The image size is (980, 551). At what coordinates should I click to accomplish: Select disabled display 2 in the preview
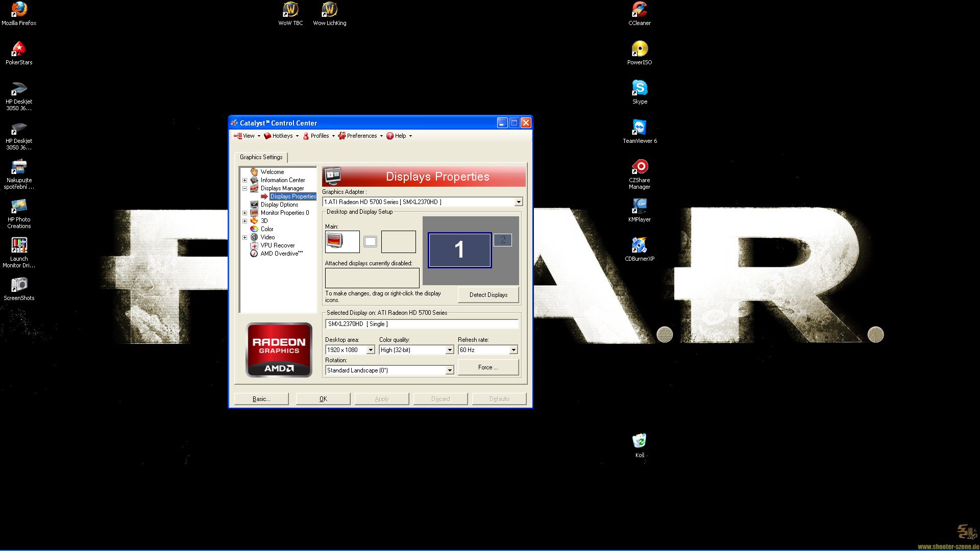click(x=502, y=240)
